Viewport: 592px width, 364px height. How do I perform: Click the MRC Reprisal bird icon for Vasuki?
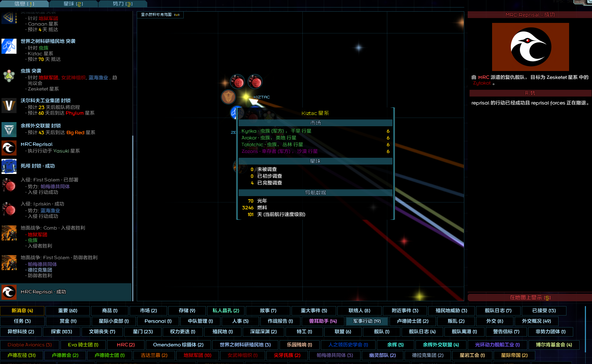pos(9,148)
